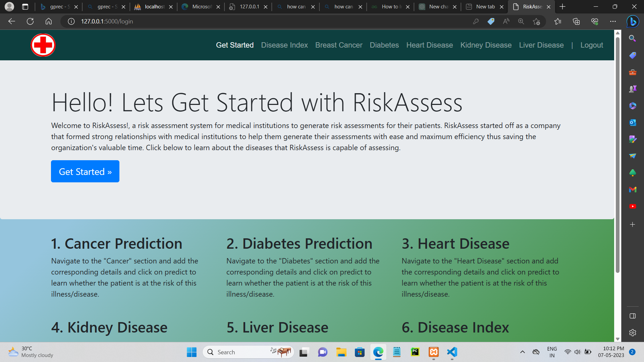
Task: Mute the system volume from the tray
Action: point(577,352)
